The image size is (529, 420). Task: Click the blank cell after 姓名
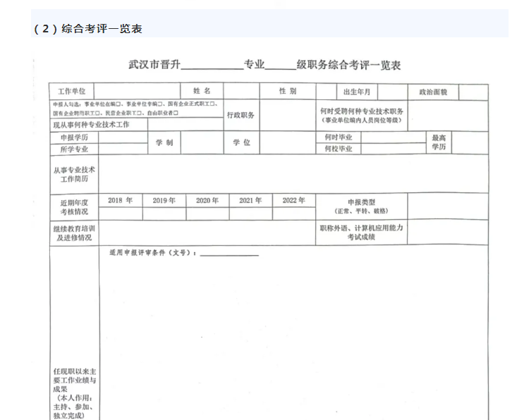241,92
